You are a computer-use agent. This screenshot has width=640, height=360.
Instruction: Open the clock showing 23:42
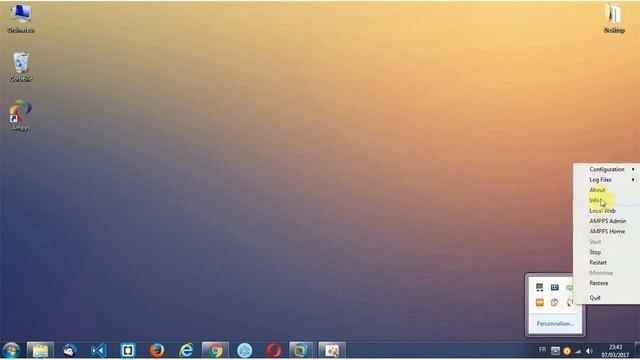(615, 351)
